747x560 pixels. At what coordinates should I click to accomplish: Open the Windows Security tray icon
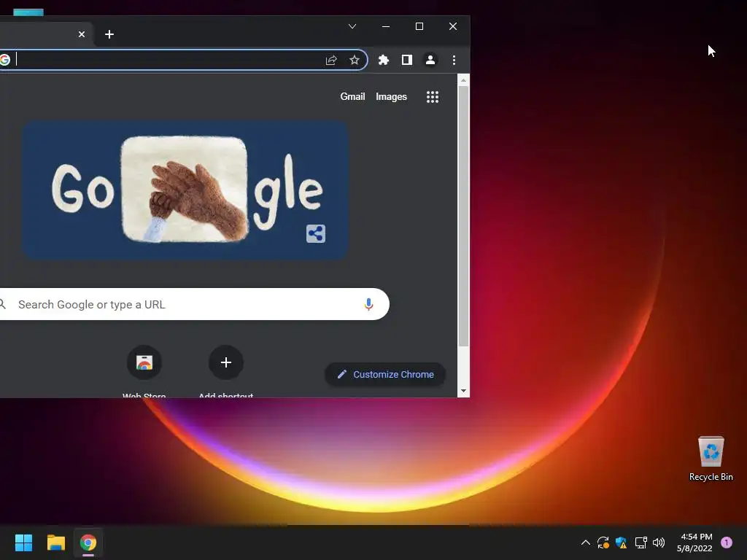click(x=621, y=542)
